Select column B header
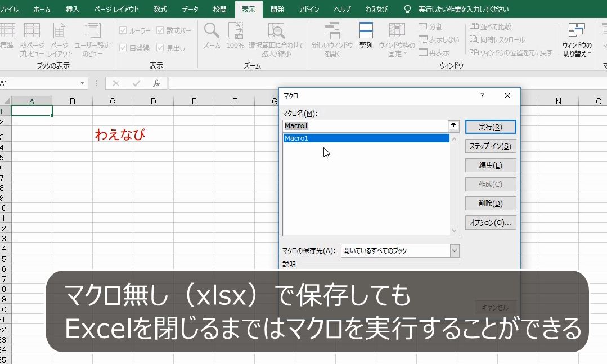The height and width of the screenshot is (364, 607). coord(73,101)
